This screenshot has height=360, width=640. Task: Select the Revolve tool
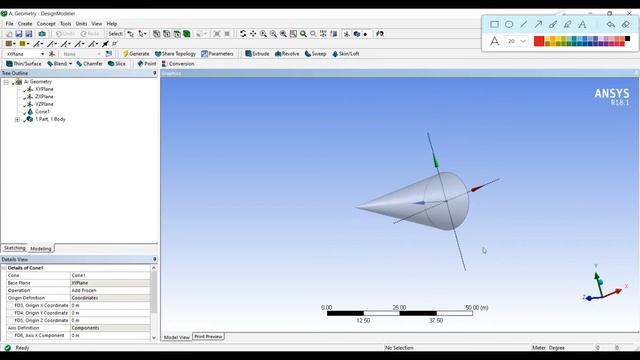pyautogui.click(x=287, y=54)
